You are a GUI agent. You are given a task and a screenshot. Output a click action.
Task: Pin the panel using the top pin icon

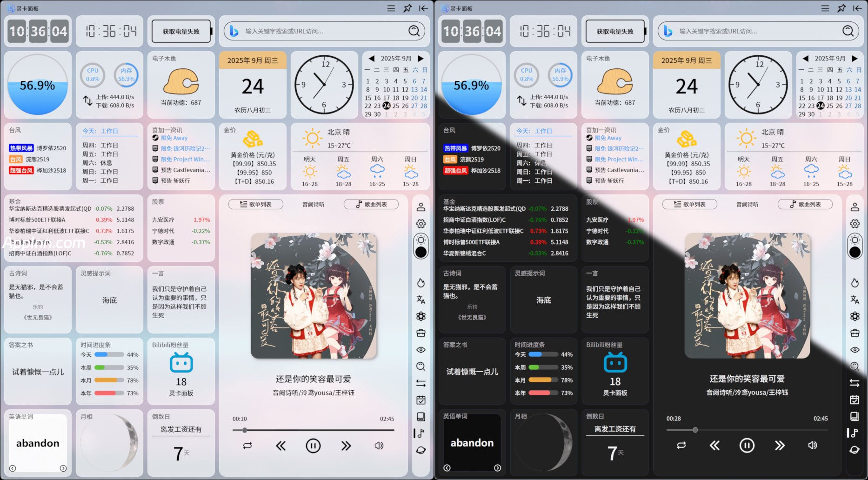(x=407, y=8)
